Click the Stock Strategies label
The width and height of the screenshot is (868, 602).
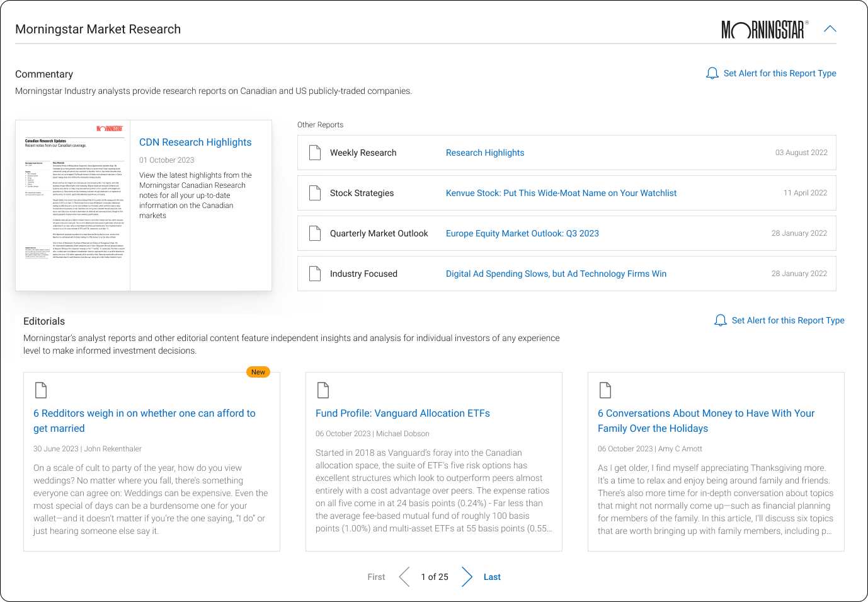(362, 193)
